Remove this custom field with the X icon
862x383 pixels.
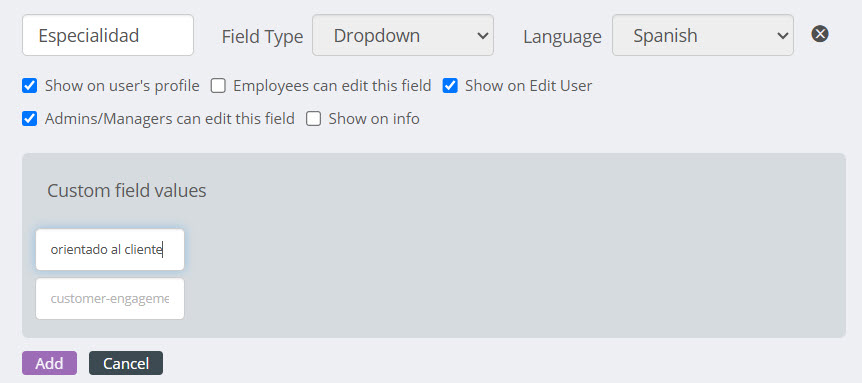coord(820,34)
